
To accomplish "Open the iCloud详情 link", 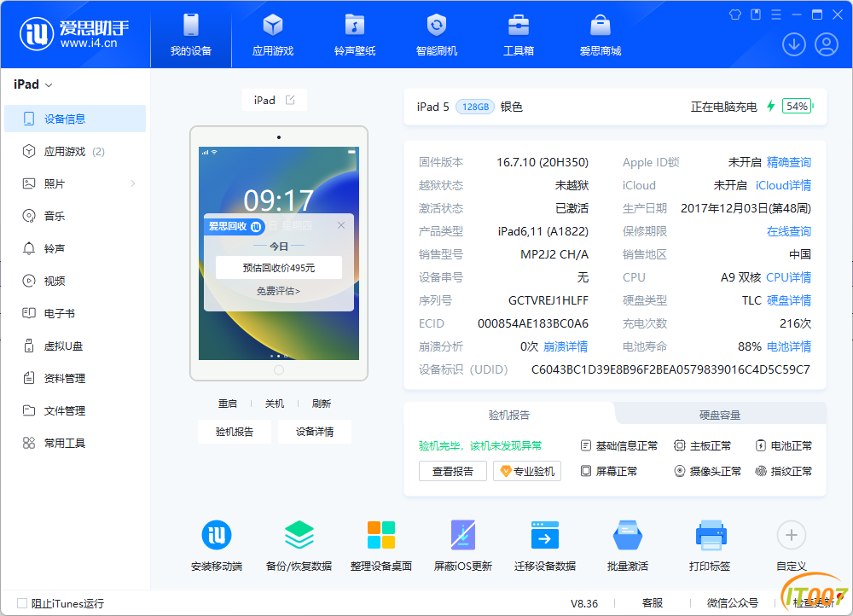I will 783,185.
